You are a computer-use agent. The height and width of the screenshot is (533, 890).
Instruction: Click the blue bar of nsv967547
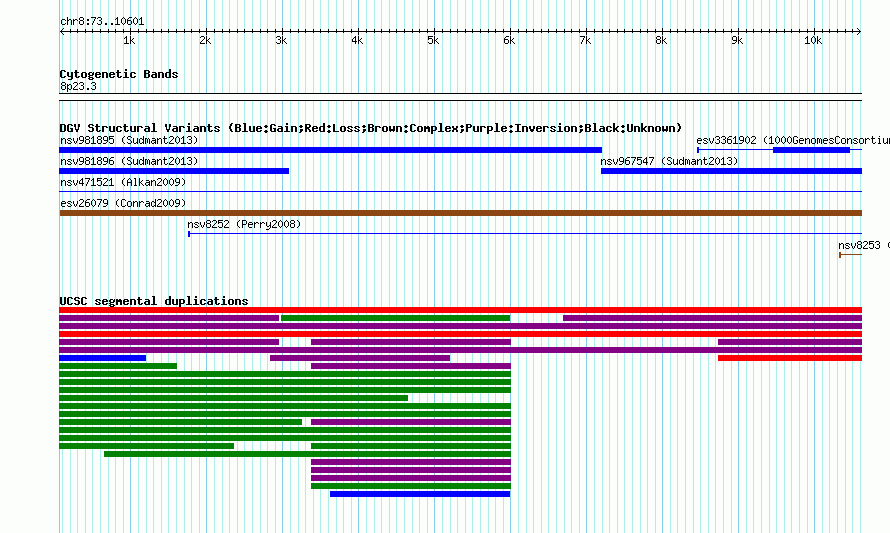732,171
